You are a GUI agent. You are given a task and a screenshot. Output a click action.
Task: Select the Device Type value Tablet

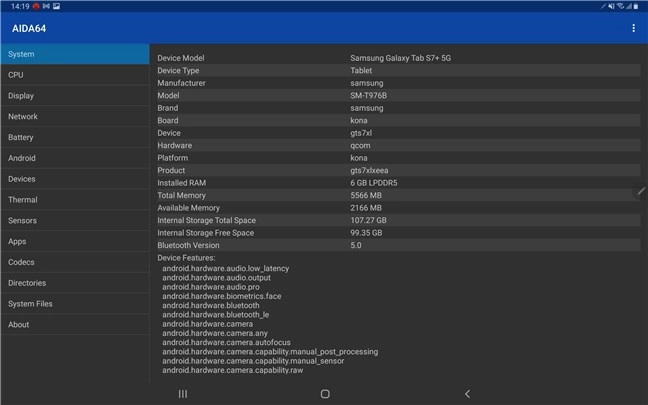coord(361,70)
